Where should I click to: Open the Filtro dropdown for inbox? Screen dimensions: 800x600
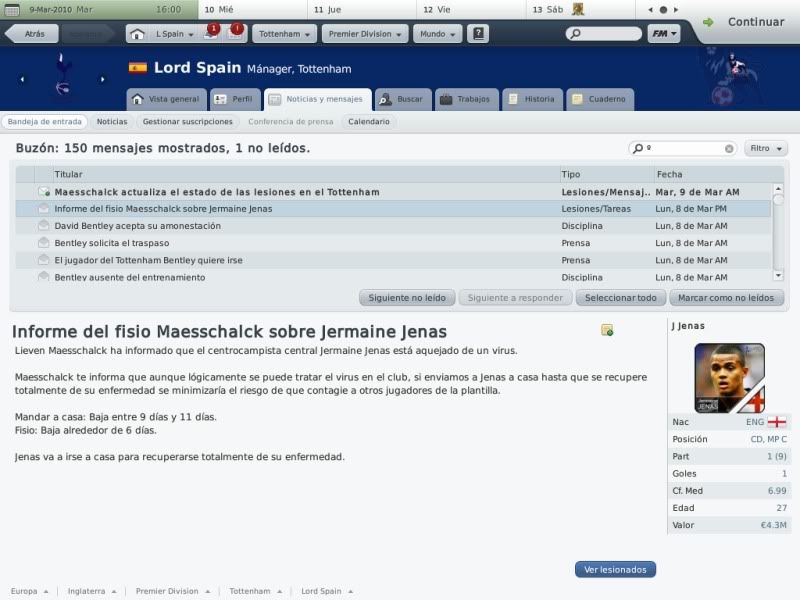pos(766,148)
